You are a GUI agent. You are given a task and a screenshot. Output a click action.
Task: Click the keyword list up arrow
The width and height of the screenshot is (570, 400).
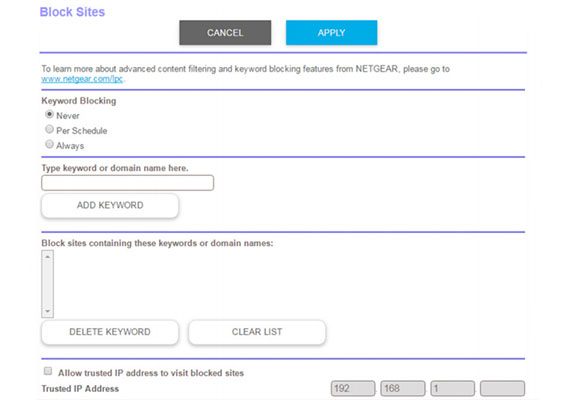tap(48, 256)
